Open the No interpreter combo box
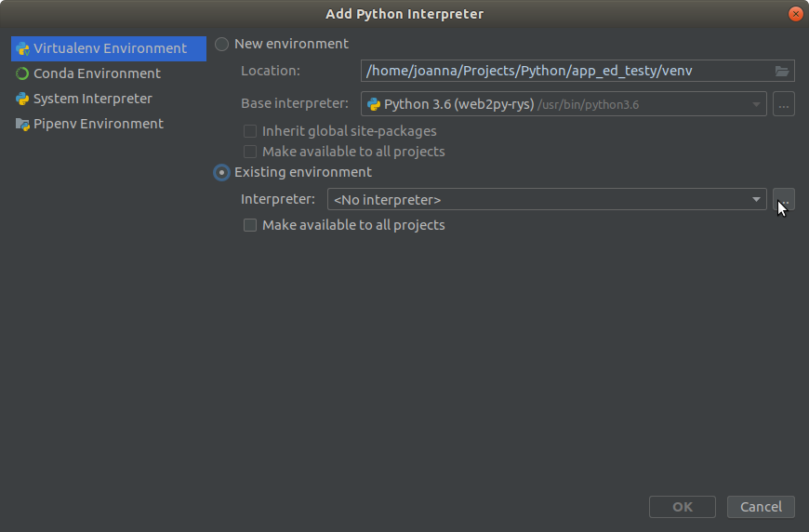The width and height of the screenshot is (809, 532). (547, 199)
